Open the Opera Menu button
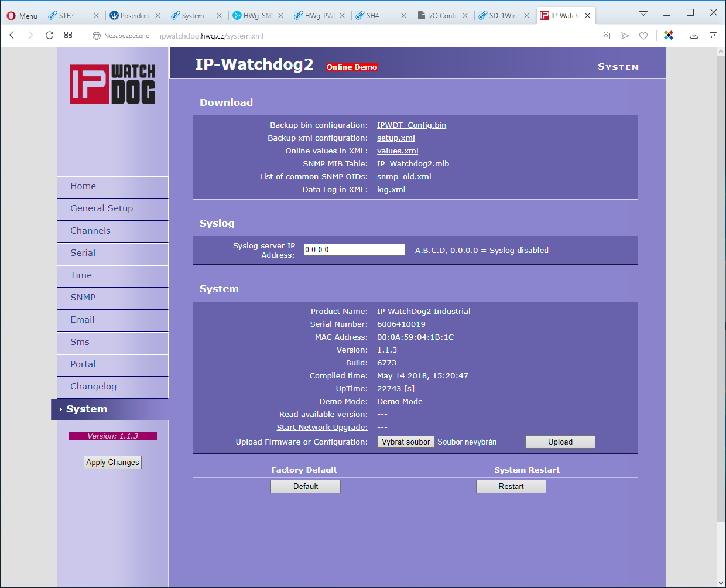This screenshot has width=726, height=588. (22, 16)
